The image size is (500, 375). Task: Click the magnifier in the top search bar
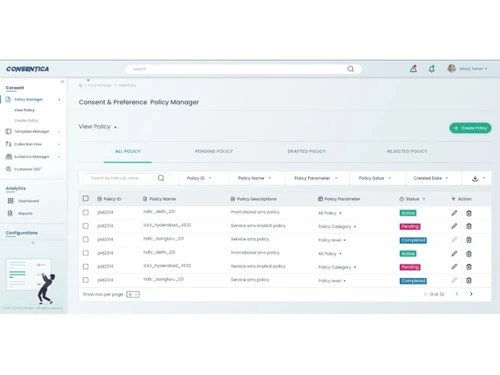(x=351, y=69)
